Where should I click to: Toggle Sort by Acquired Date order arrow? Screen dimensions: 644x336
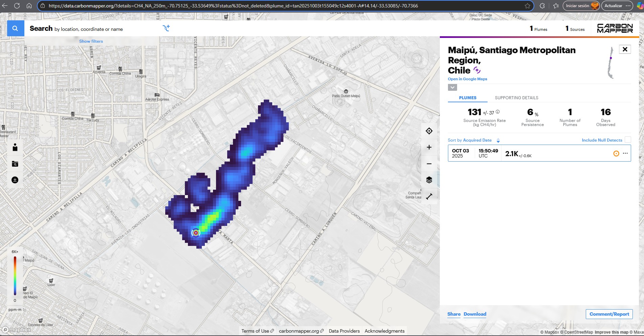[498, 140]
